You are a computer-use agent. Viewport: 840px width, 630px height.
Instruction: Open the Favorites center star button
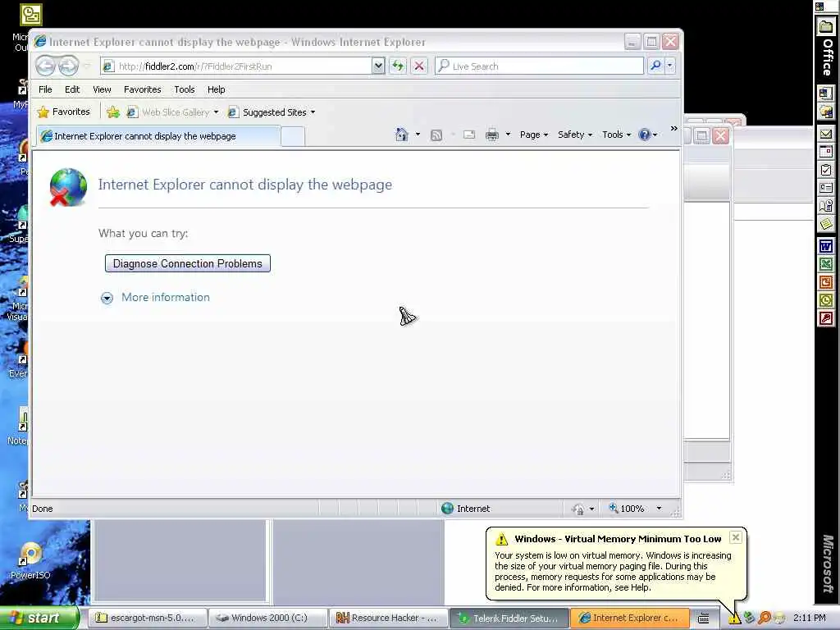pyautogui.click(x=64, y=112)
